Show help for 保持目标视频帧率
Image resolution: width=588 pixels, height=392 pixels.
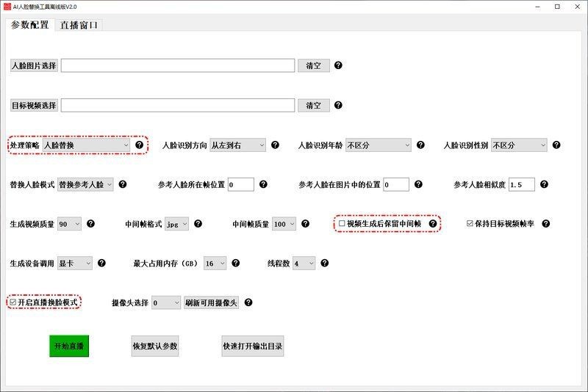tap(545, 223)
